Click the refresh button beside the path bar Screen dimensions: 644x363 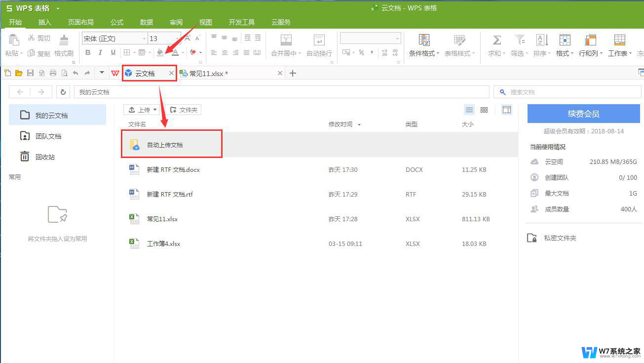[63, 92]
